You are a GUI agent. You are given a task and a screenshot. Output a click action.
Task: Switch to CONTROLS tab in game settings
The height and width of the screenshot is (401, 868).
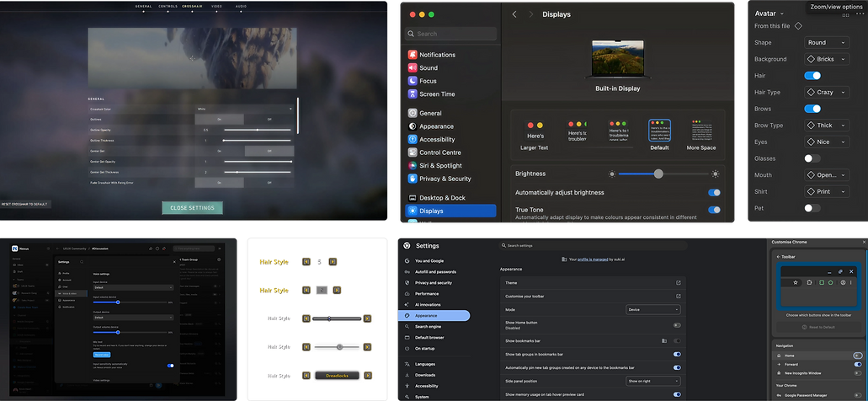168,6
